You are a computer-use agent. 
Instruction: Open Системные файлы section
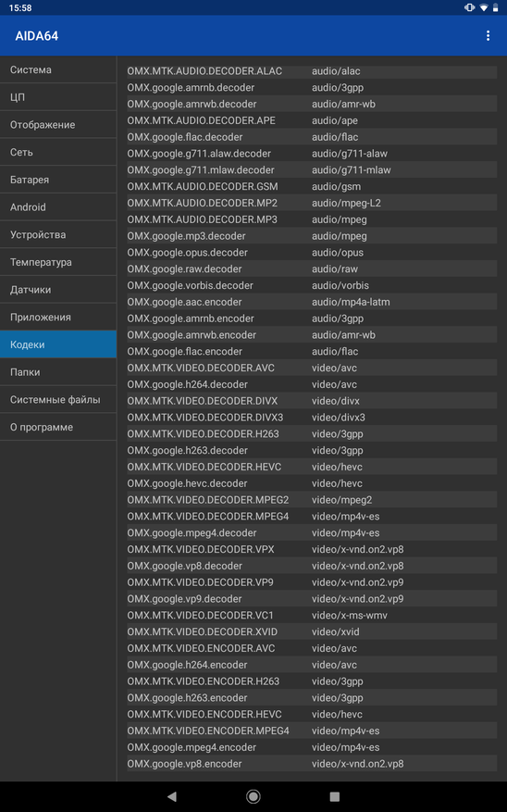point(58,399)
